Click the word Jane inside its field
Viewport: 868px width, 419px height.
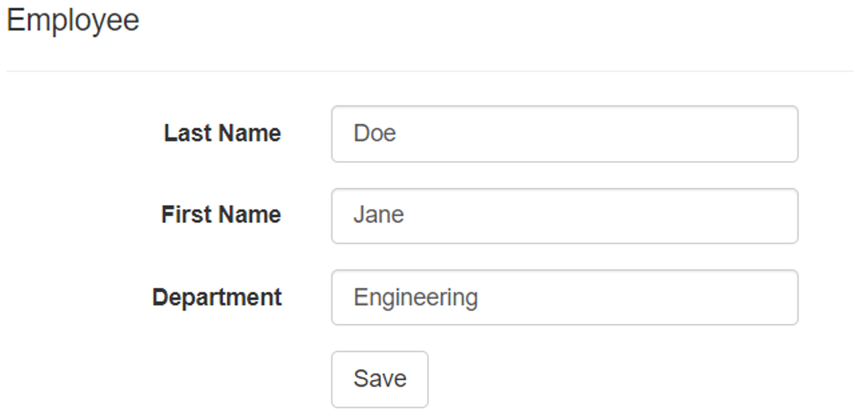click(x=378, y=215)
